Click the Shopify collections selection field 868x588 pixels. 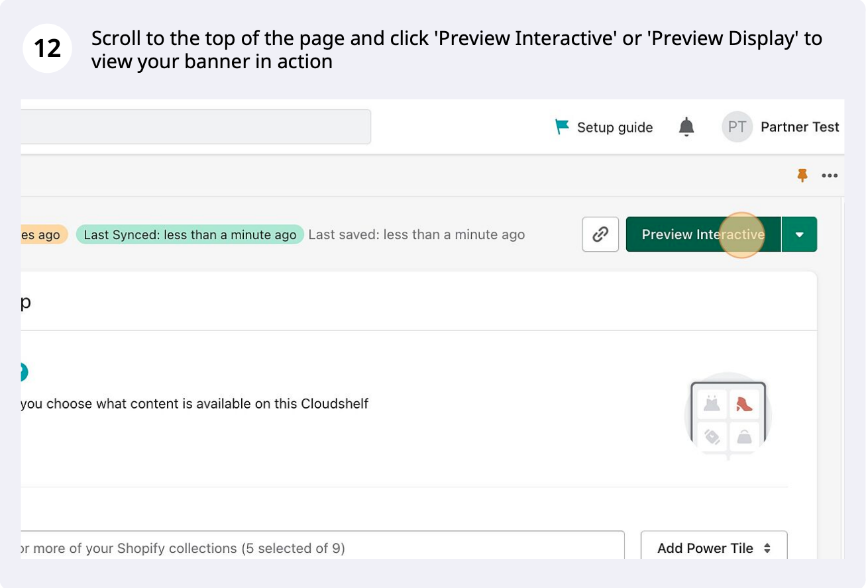pos(323,545)
